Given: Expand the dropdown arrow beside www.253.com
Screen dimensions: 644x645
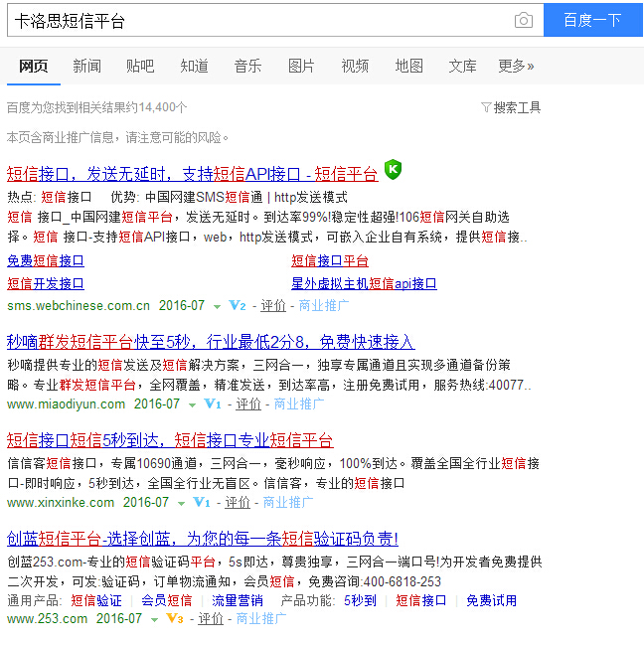Looking at the screenshot, I should click(154, 619).
